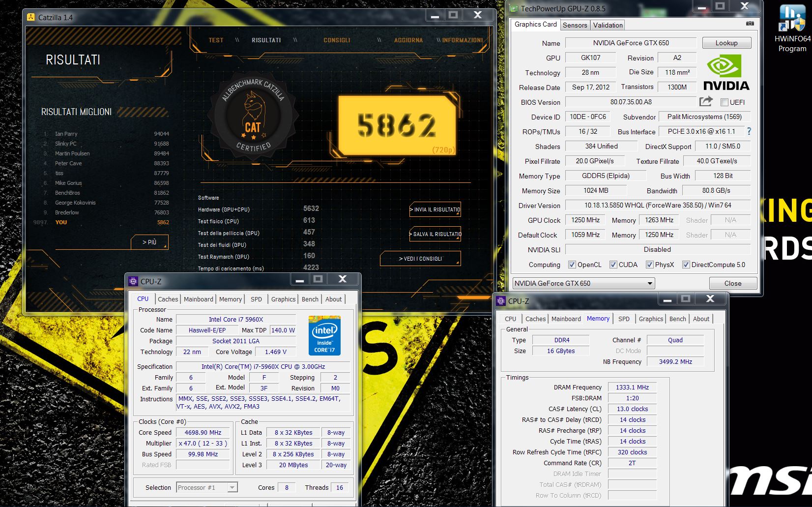Screen dimensions: 812x507
Task: Select the Graphics Card tab in GPU-Z
Action: coord(535,24)
